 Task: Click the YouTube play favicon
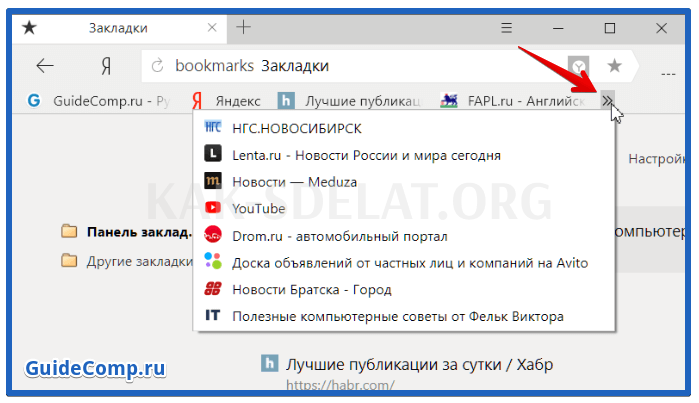213,207
